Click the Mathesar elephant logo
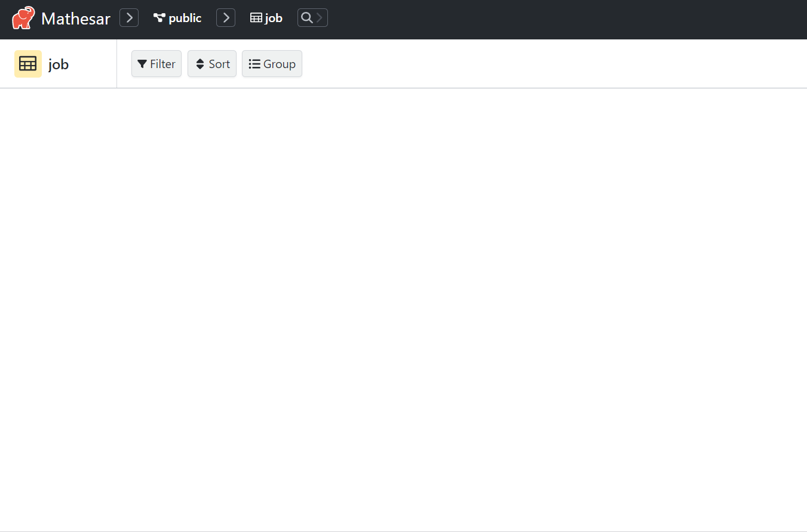Image resolution: width=807 pixels, height=532 pixels. (23, 18)
